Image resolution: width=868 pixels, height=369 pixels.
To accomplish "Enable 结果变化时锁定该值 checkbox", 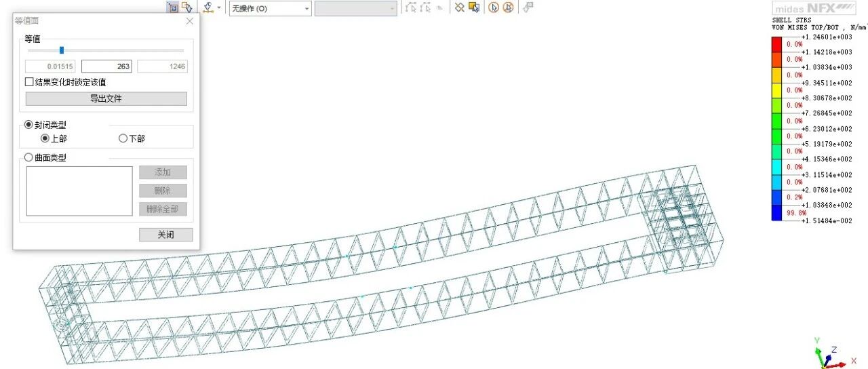I will click(x=29, y=82).
